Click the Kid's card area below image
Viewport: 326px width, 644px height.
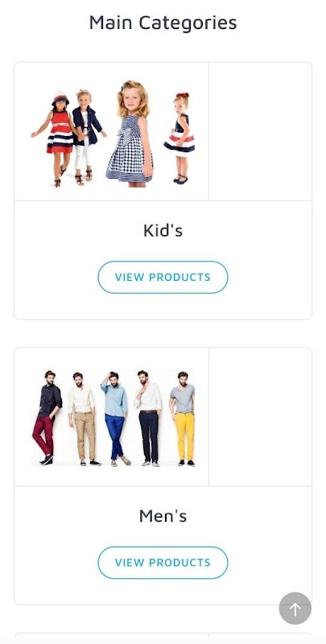pyautogui.click(x=163, y=259)
